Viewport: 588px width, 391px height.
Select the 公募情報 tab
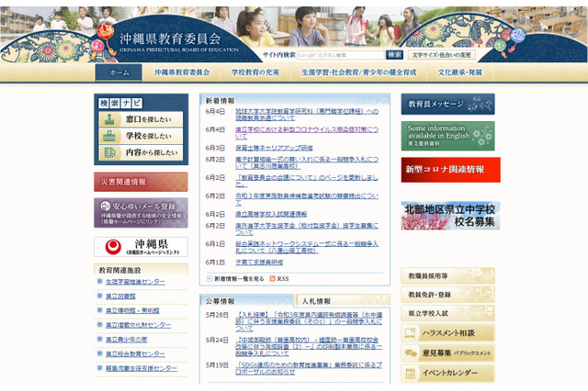pyautogui.click(x=247, y=301)
